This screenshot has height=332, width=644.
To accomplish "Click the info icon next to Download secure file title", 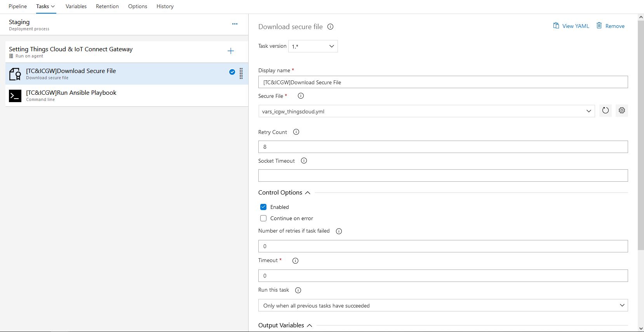I will (x=330, y=27).
